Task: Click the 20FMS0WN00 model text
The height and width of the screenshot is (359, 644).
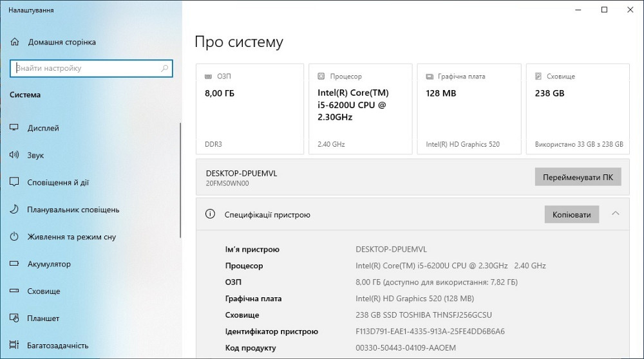Action: [x=227, y=183]
